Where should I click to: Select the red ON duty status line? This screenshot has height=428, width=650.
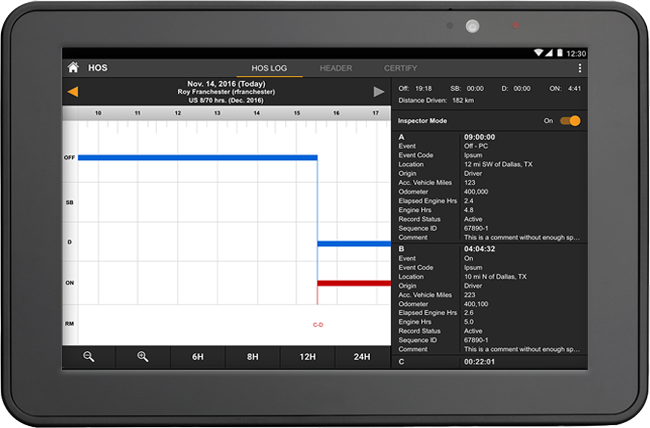coord(354,283)
